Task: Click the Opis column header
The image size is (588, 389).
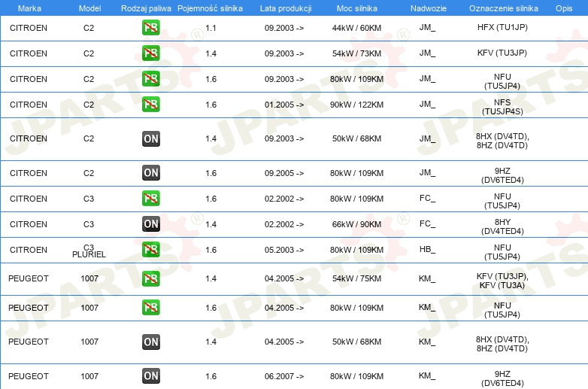Action: pyautogui.click(x=564, y=8)
